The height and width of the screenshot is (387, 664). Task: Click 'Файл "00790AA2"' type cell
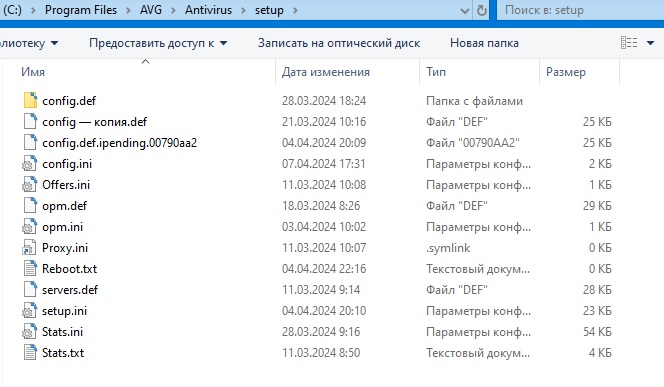(473, 143)
